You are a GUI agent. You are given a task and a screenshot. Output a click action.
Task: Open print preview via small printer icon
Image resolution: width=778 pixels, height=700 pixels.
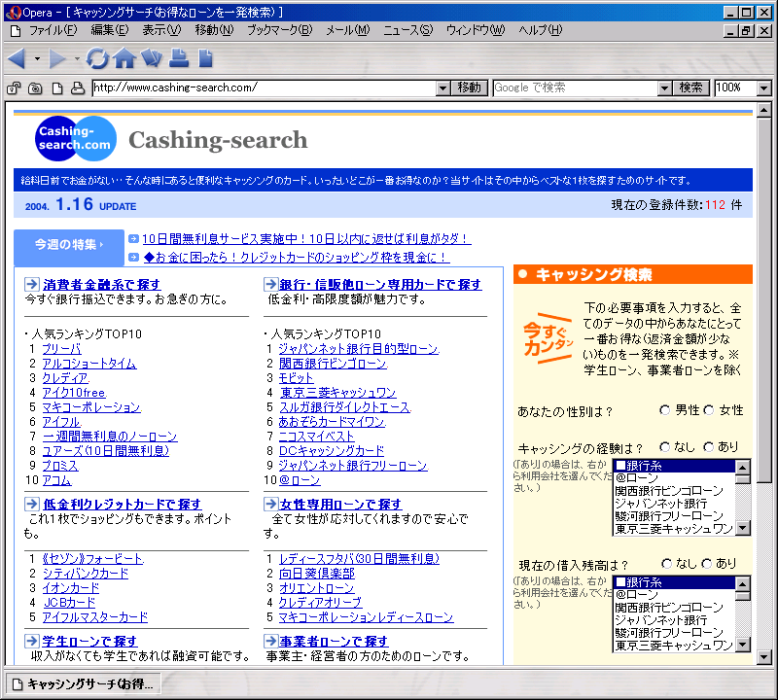(78, 88)
